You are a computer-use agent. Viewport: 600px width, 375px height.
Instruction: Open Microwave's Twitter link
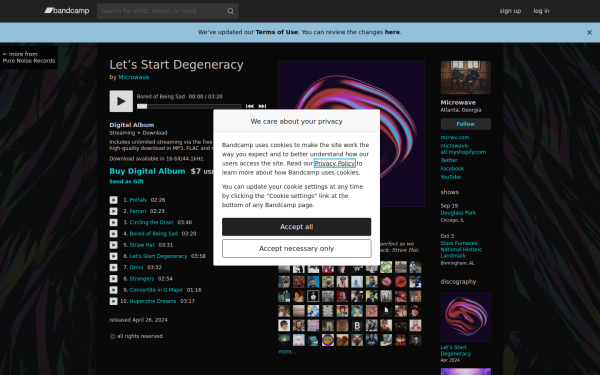449,160
